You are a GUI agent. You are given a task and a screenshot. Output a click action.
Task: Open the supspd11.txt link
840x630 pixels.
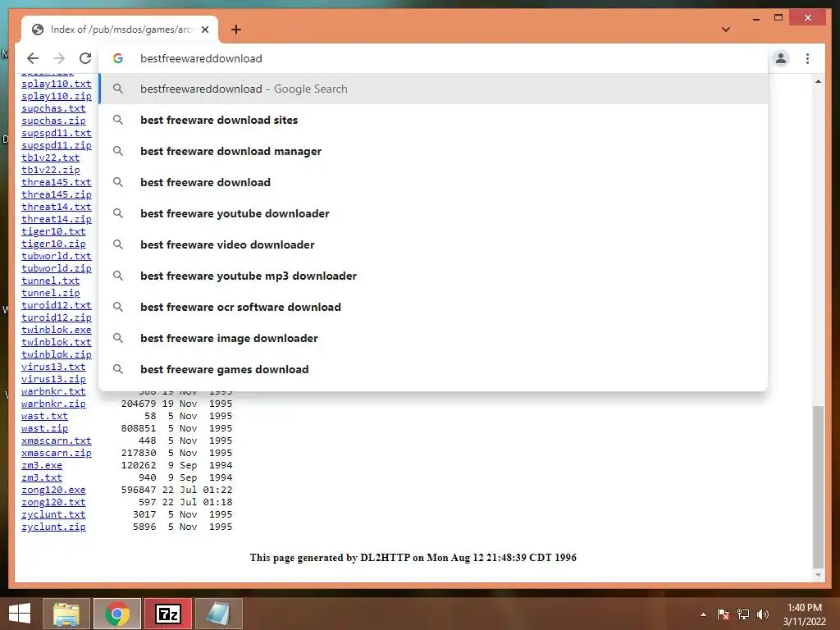point(57,133)
